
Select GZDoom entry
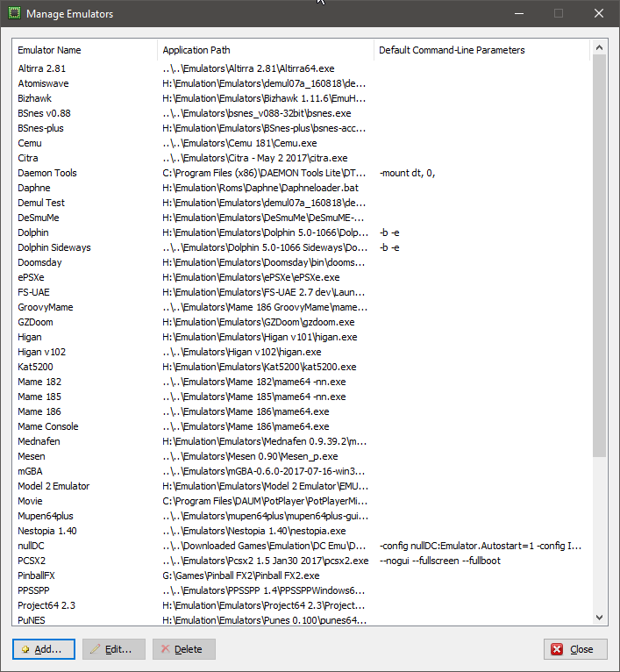click(x=302, y=322)
